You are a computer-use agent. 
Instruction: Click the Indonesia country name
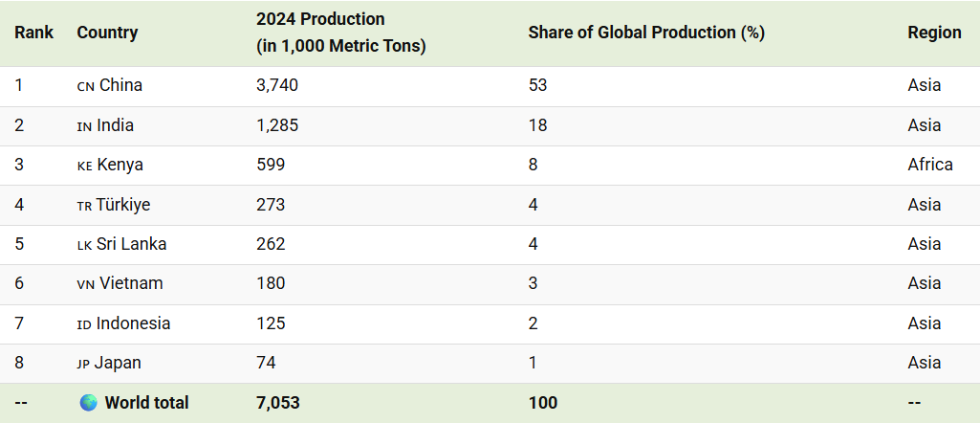pyautogui.click(x=133, y=323)
